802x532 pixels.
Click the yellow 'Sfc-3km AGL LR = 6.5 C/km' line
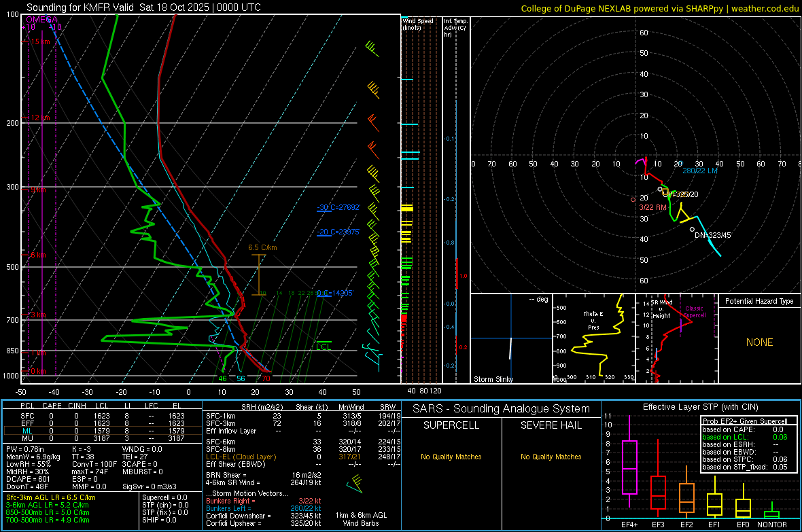[x=51, y=497]
